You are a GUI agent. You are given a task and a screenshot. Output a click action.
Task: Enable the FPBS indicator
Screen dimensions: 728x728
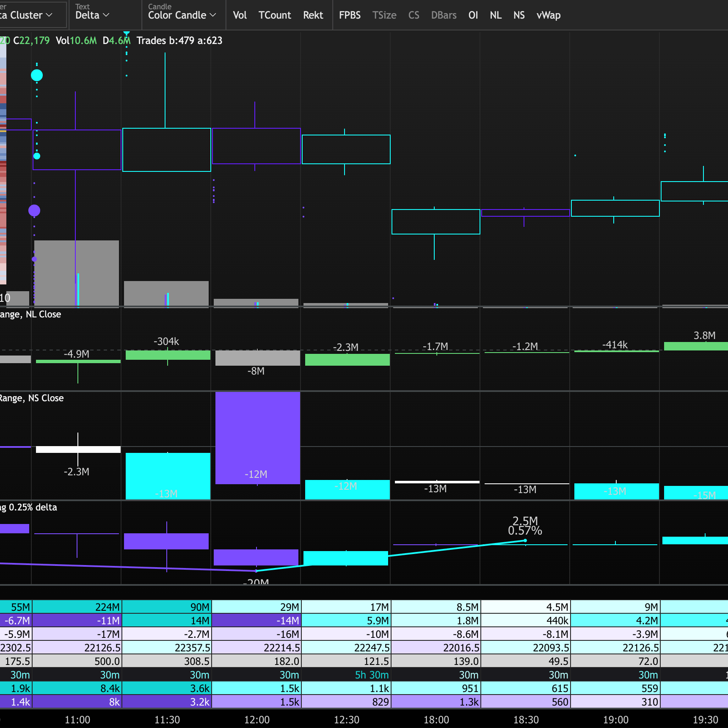coord(350,15)
